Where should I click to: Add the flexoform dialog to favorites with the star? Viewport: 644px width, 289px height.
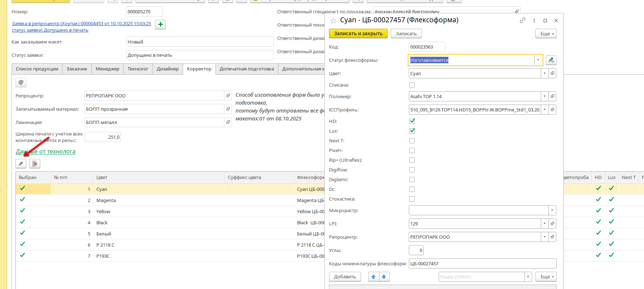coord(333,20)
